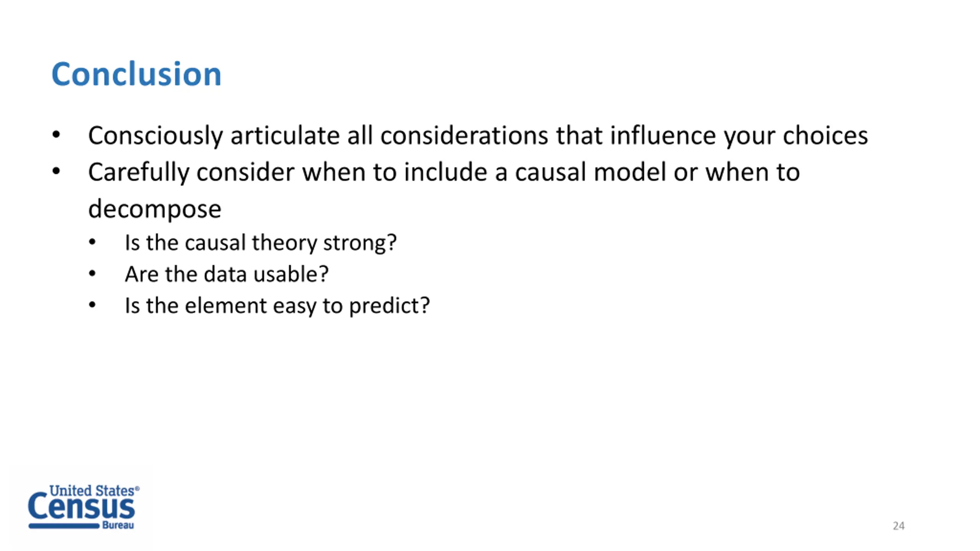980x551 pixels.
Task: Click the word "considerations" in the first bullet
Action: coord(464,135)
